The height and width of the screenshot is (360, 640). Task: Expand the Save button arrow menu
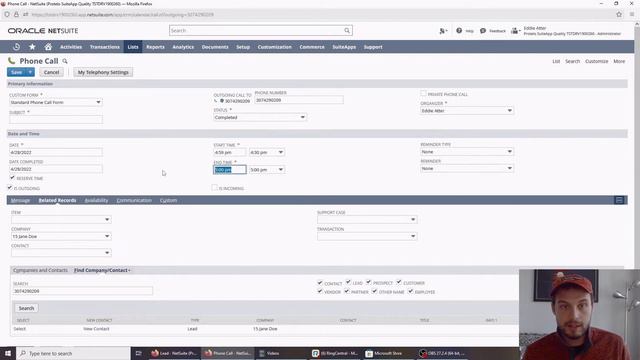click(x=30, y=72)
